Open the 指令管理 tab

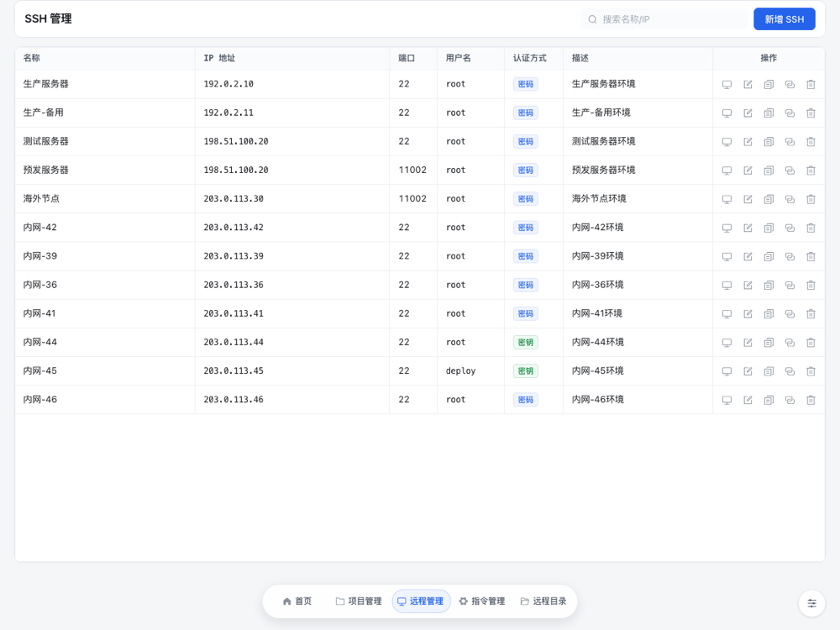pos(482,601)
